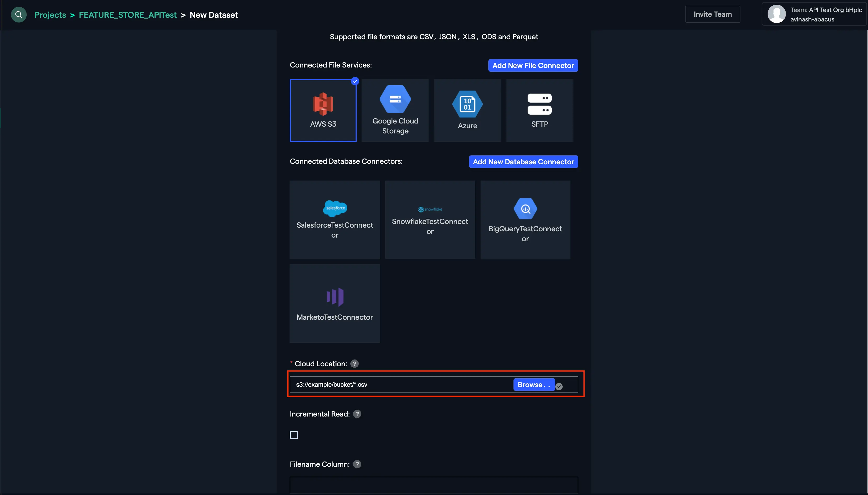Open FEATURE_STORE_APITest breadcrumb link

point(128,15)
